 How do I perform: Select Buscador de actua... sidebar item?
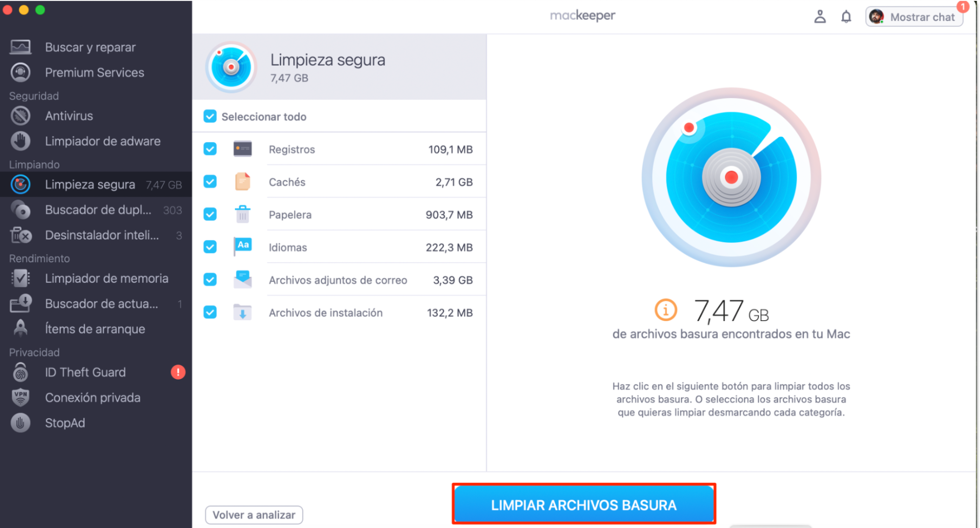pyautogui.click(x=96, y=303)
